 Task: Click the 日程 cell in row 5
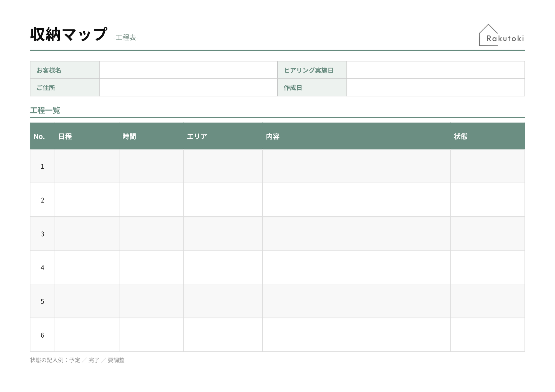pos(87,301)
